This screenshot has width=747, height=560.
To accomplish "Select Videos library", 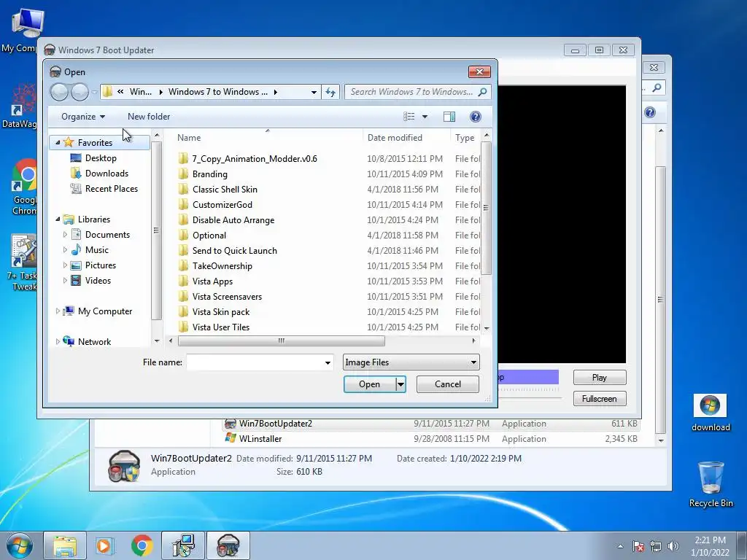I will (98, 281).
